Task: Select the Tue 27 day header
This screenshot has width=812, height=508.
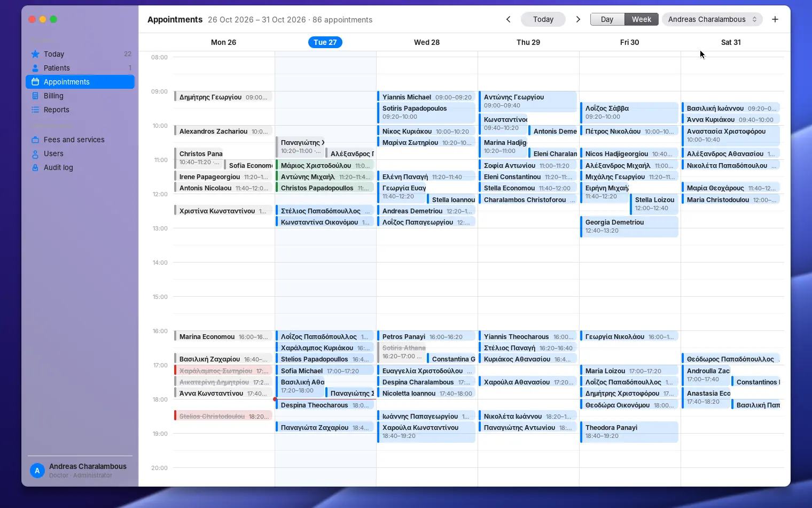Action: (325, 42)
